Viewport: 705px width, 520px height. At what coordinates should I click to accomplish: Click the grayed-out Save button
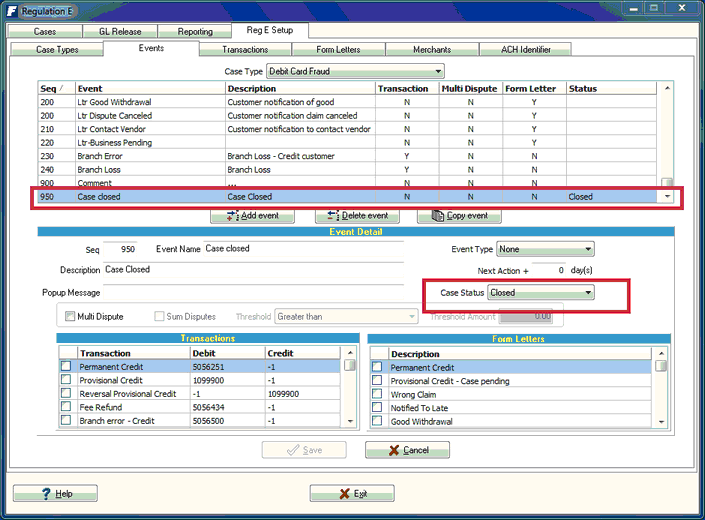304,450
